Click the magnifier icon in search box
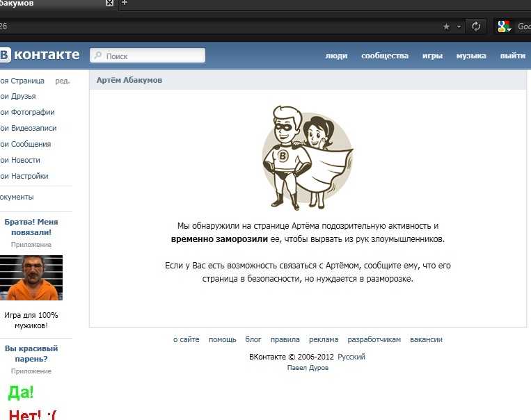The height and width of the screenshot is (420, 531). (98, 55)
